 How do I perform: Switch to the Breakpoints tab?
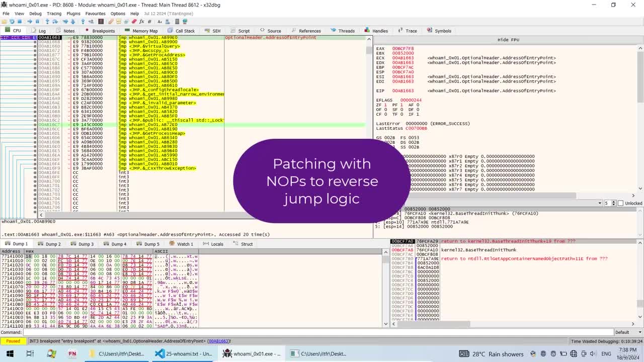(x=100, y=31)
